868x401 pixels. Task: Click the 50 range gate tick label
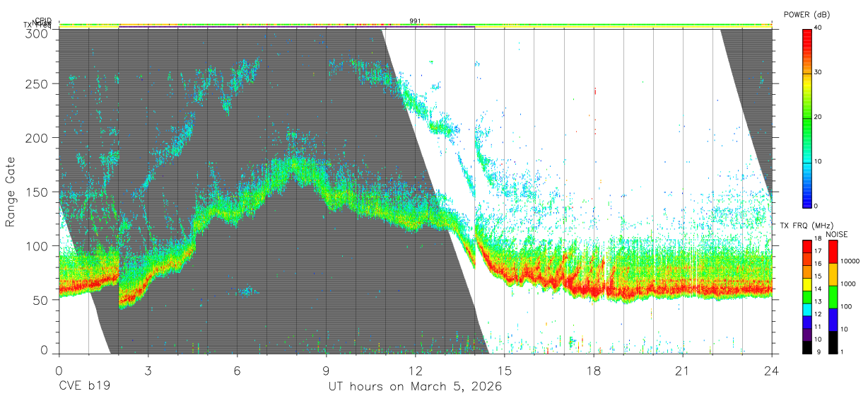[x=40, y=300]
